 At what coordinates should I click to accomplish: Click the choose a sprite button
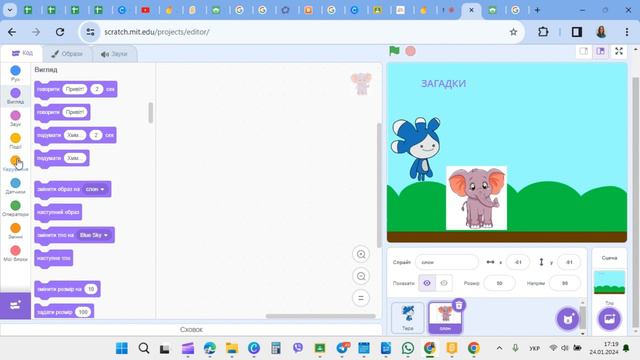568,318
